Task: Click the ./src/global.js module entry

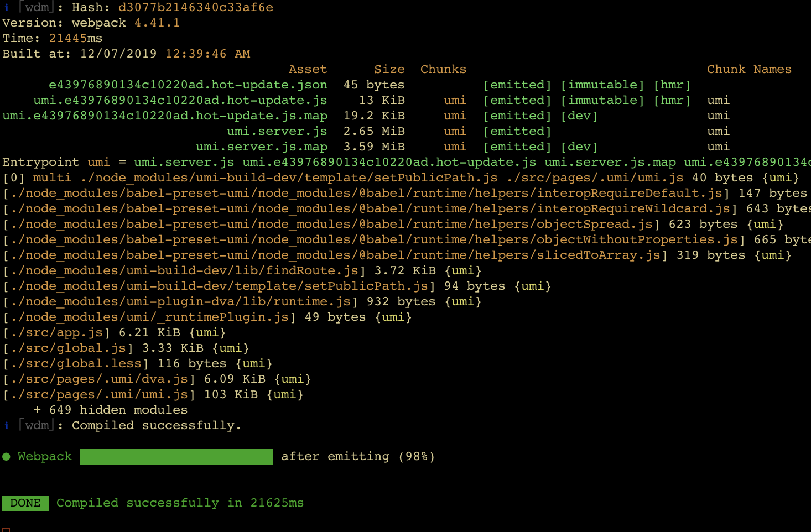Action: click(x=126, y=348)
